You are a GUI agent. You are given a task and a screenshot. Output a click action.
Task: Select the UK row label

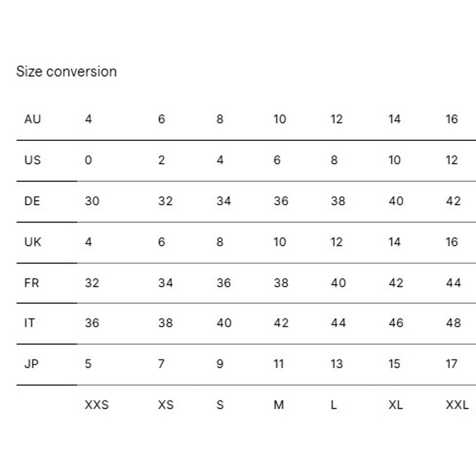(x=33, y=242)
